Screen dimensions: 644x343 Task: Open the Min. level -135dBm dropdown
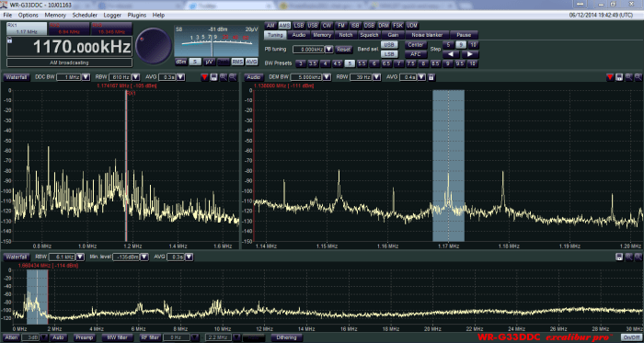coord(144,257)
